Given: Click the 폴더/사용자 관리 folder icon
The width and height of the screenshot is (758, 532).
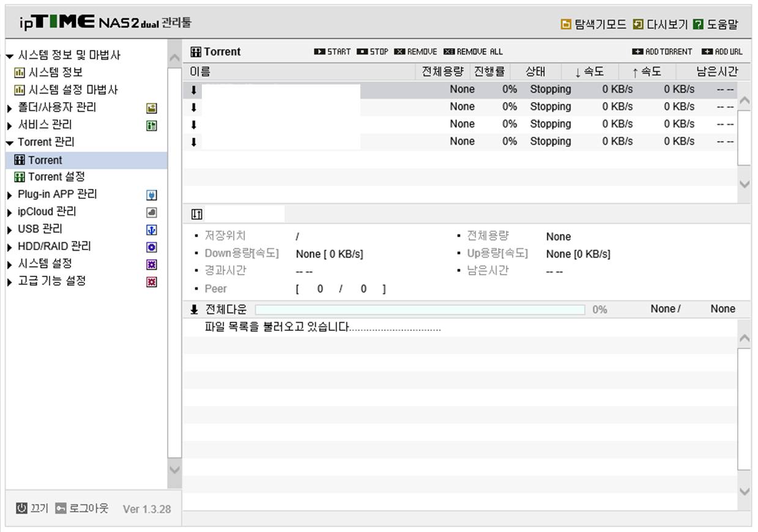Looking at the screenshot, I should point(152,108).
